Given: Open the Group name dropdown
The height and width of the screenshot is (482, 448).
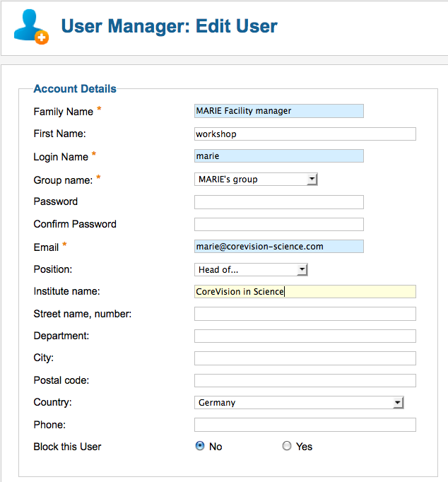Looking at the screenshot, I should coord(256,180).
